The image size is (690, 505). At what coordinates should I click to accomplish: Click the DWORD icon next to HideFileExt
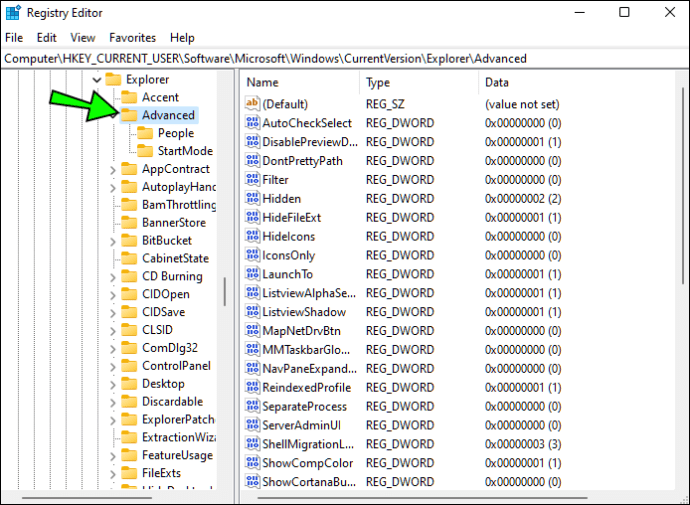tap(252, 217)
